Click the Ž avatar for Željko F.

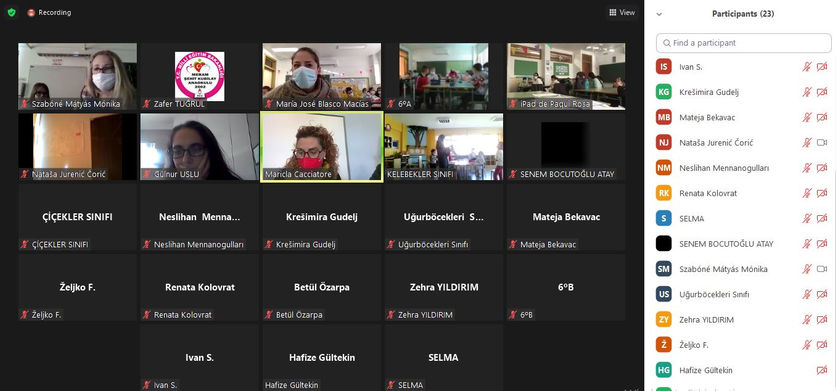coord(664,345)
